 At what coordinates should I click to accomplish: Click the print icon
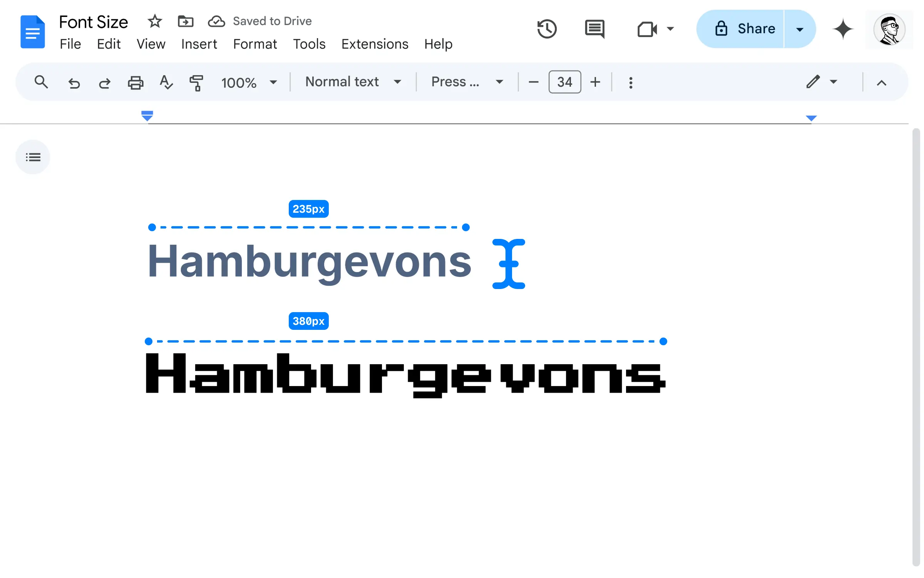[x=136, y=81]
